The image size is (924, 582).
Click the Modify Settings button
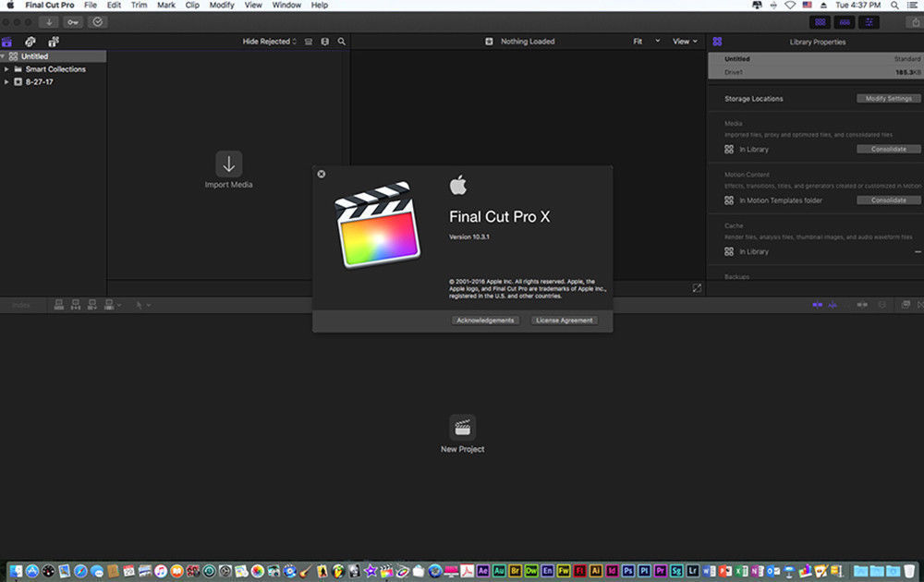click(x=889, y=98)
